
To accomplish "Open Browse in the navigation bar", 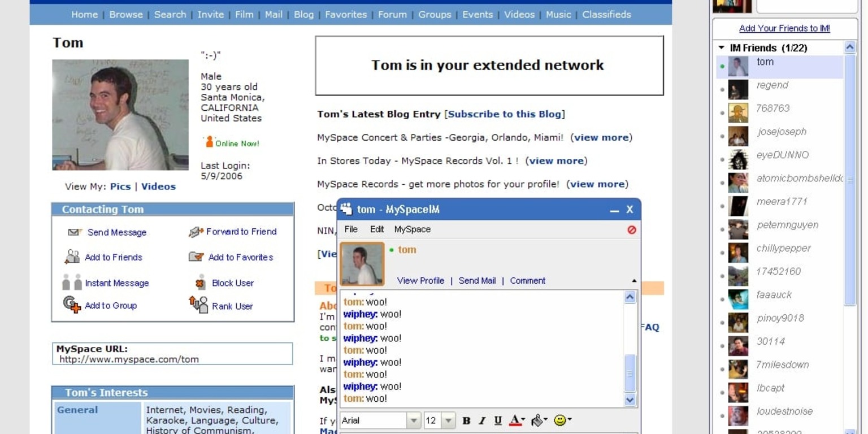I will click(x=126, y=15).
